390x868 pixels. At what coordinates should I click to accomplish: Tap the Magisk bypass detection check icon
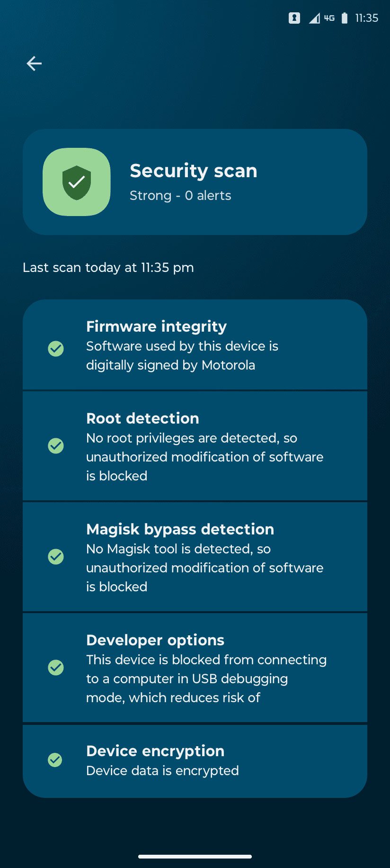[x=56, y=557]
